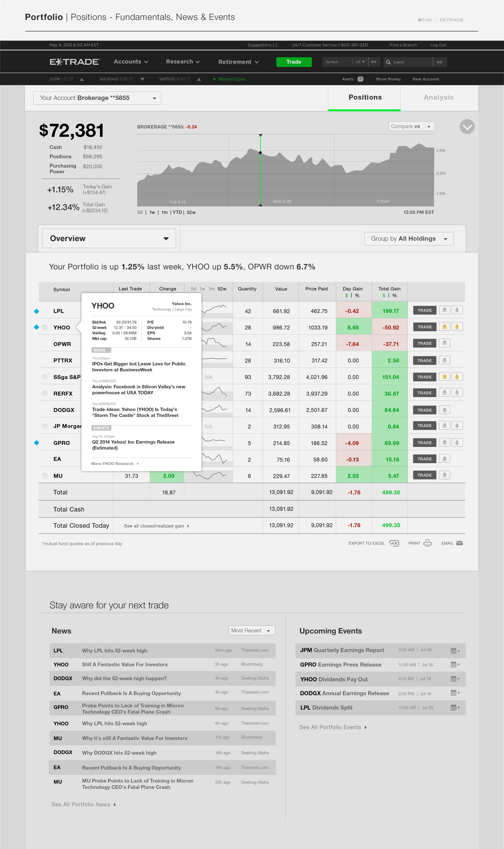The width and height of the screenshot is (504, 849).
Task: Switch to the Analysis tab
Action: pyautogui.click(x=439, y=98)
